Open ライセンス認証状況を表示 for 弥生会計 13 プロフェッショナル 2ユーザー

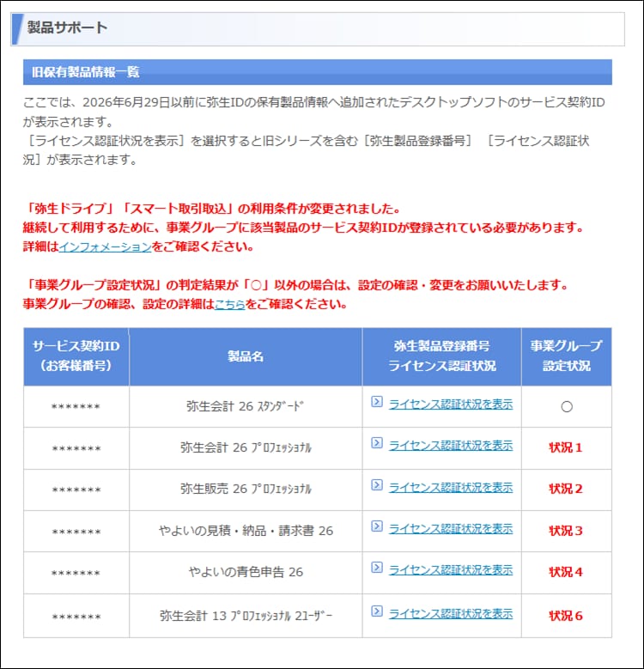pos(451,613)
